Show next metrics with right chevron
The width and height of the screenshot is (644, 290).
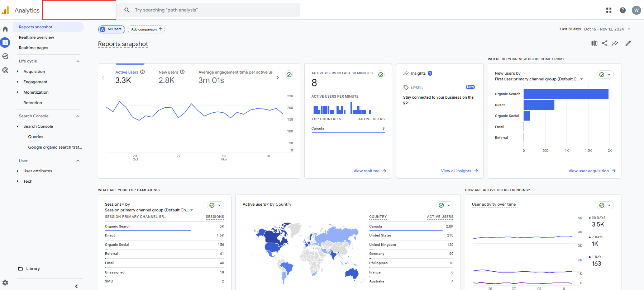coord(277,78)
